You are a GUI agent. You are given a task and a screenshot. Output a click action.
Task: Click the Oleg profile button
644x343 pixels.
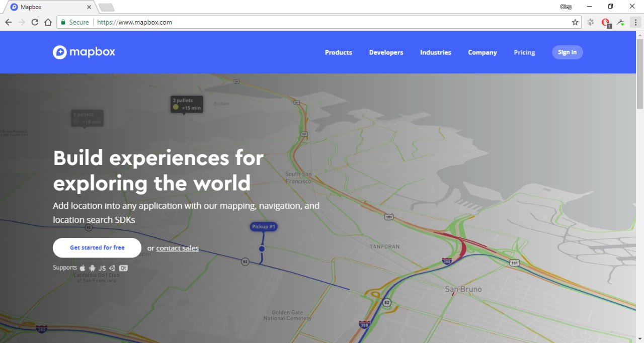[566, 7]
